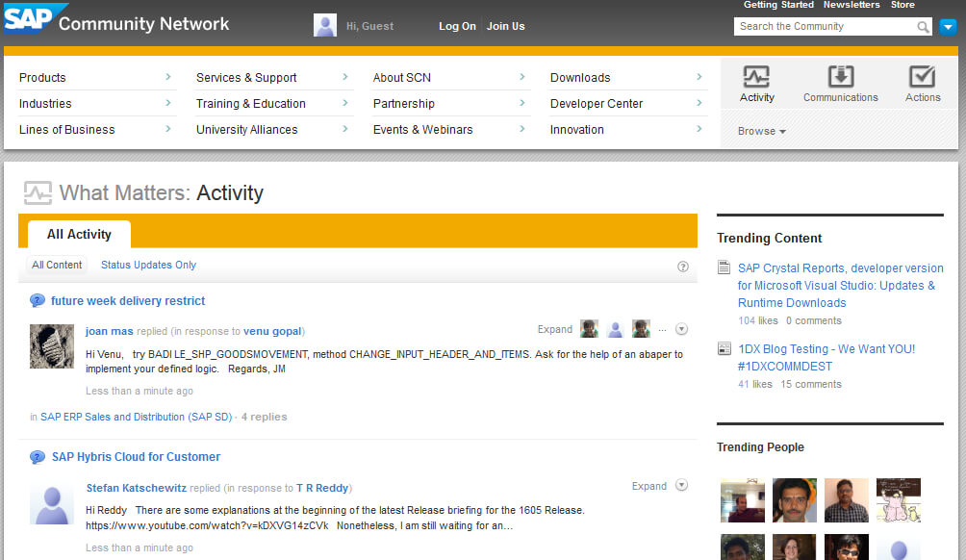Screen dimensions: 966x560
Task: Click the Log On link
Action: (x=457, y=26)
